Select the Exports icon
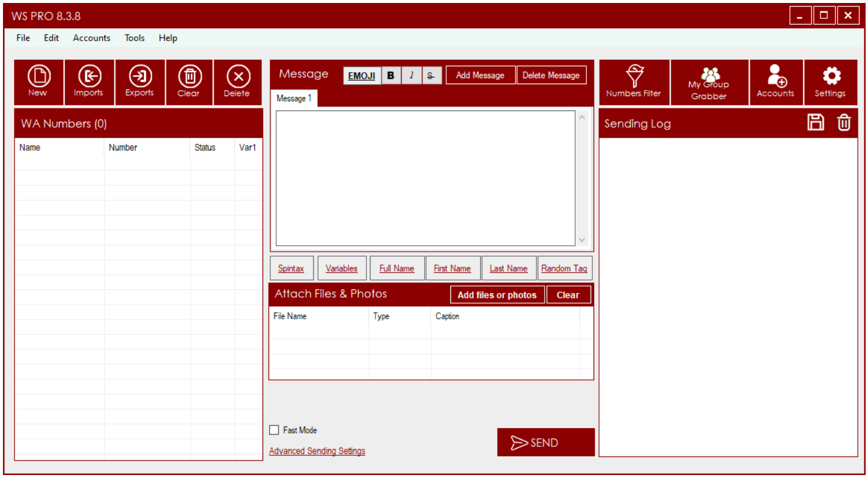This screenshot has width=868, height=478. pyautogui.click(x=140, y=82)
